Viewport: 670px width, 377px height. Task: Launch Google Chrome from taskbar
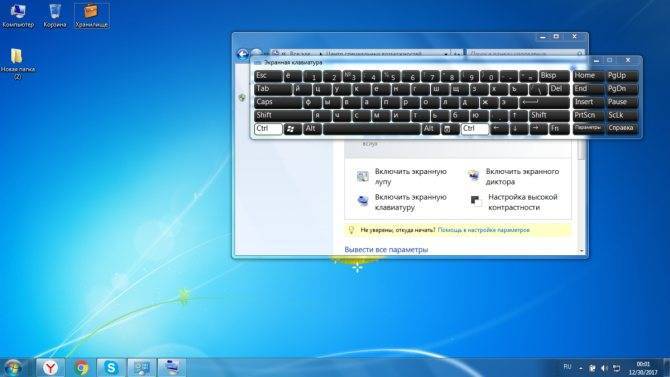click(81, 368)
